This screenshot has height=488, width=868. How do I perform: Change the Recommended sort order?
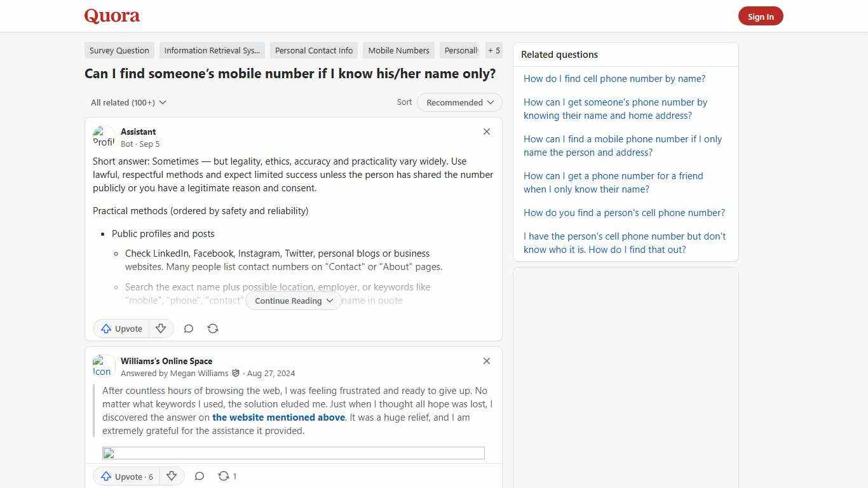(x=459, y=102)
